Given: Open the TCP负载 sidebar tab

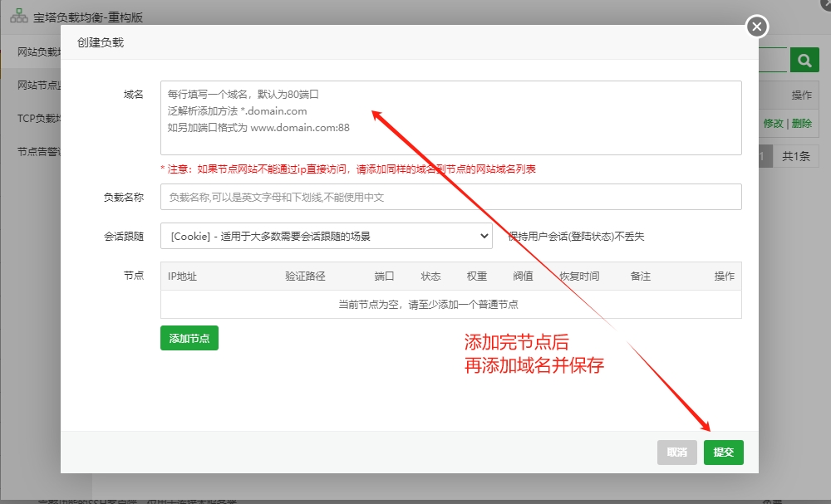Looking at the screenshot, I should tap(39, 119).
